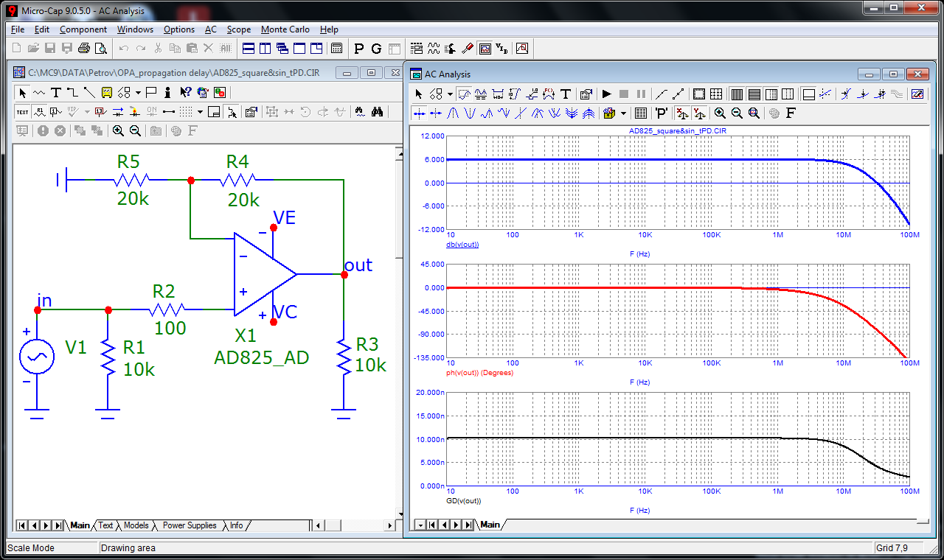Click the db(v(out)) plot label link

coord(462,244)
